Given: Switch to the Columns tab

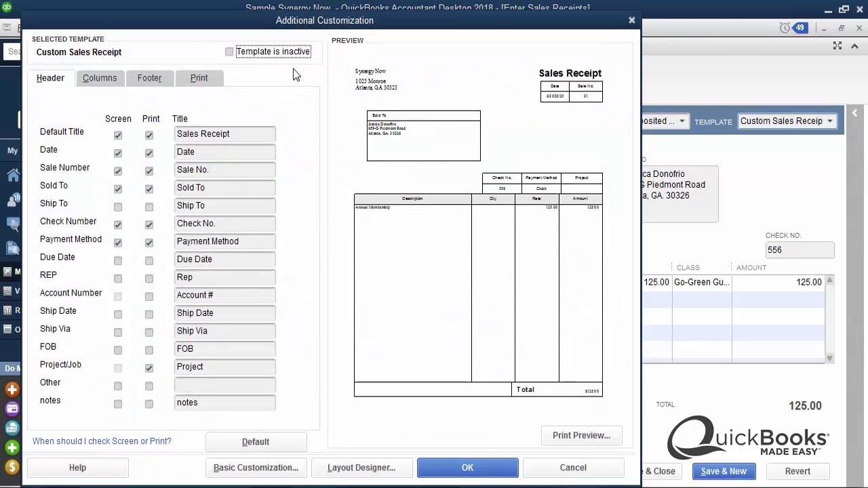Looking at the screenshot, I should 100,78.
